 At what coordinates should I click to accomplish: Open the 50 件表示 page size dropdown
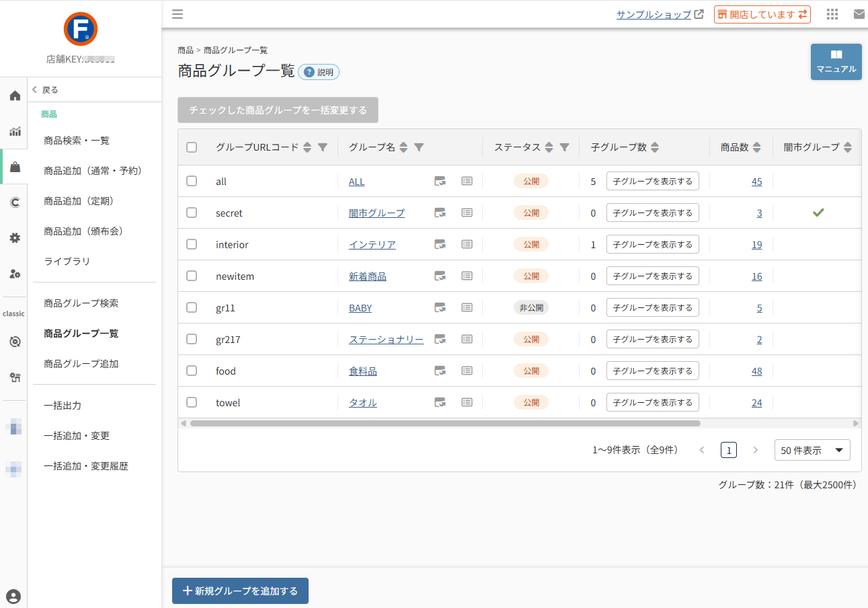click(x=812, y=451)
